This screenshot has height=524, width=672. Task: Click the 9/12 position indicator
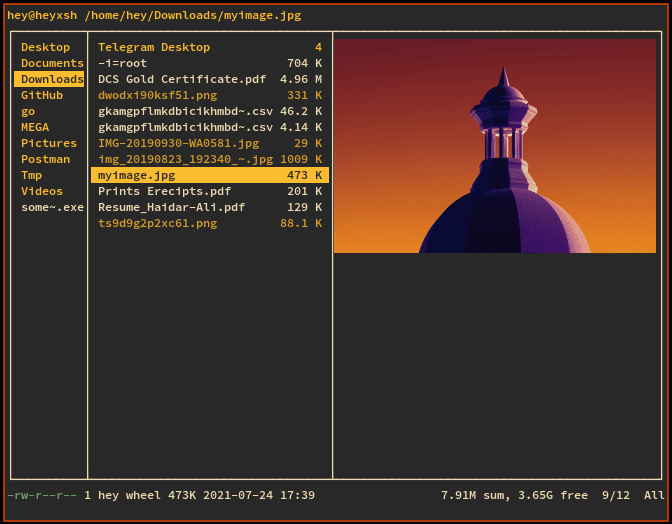[616, 495]
